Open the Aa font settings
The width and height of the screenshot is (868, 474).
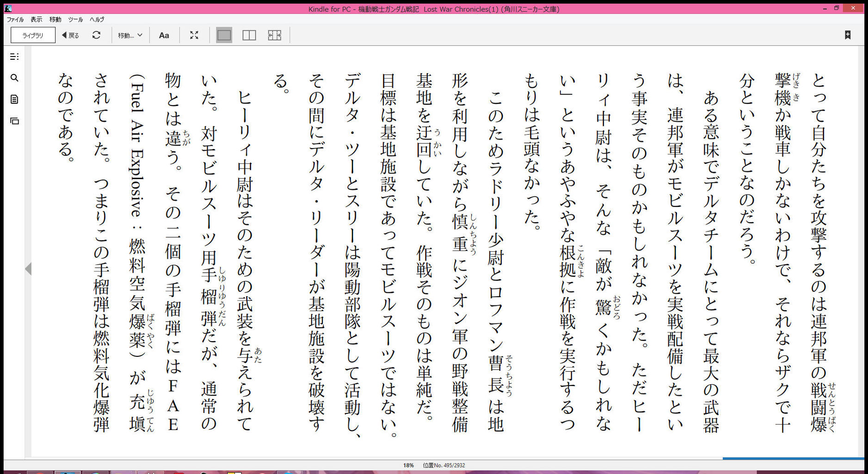(x=164, y=35)
